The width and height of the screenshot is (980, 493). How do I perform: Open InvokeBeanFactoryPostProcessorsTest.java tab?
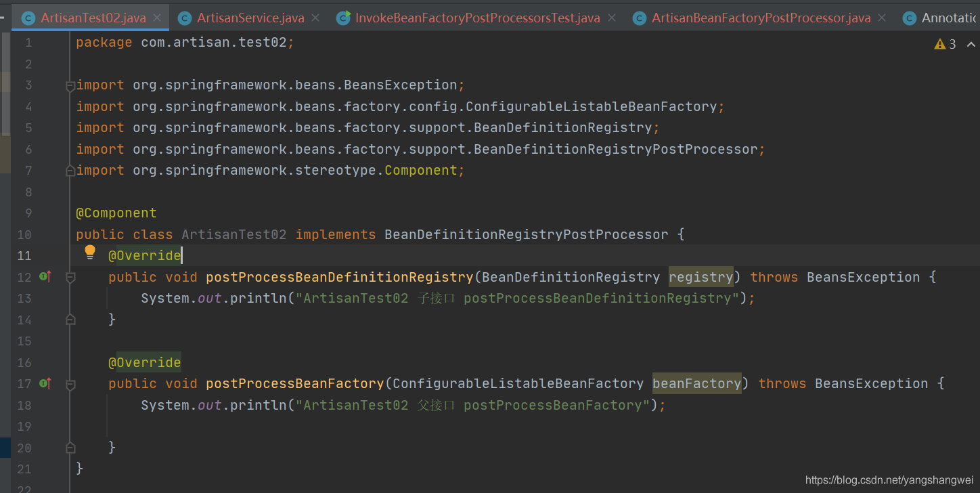pos(477,18)
